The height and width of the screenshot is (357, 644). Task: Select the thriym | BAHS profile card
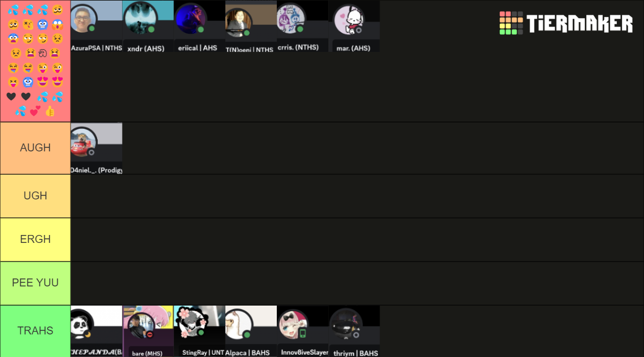[354, 331]
